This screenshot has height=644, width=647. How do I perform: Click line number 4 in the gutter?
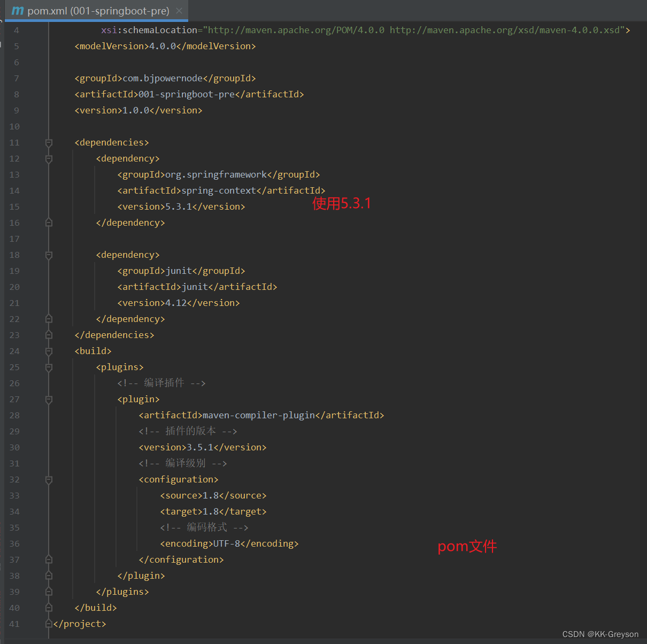(x=16, y=30)
